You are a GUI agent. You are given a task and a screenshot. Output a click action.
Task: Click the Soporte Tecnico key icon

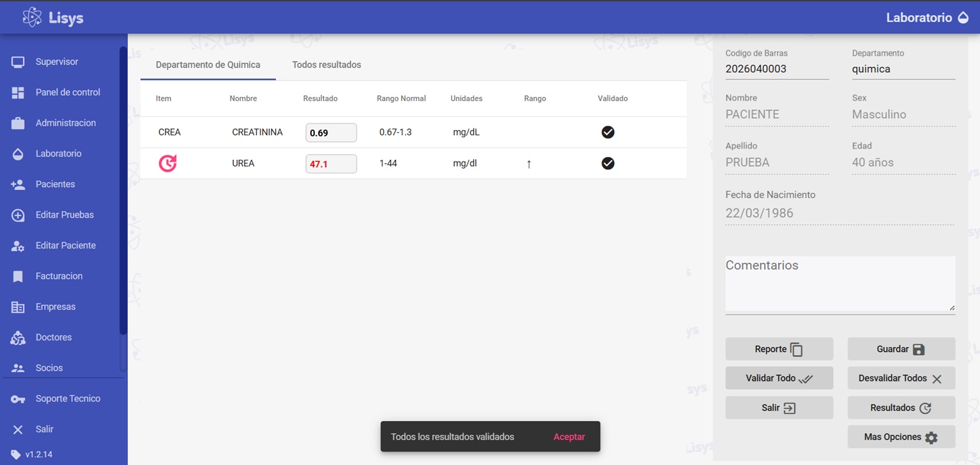pos(18,399)
